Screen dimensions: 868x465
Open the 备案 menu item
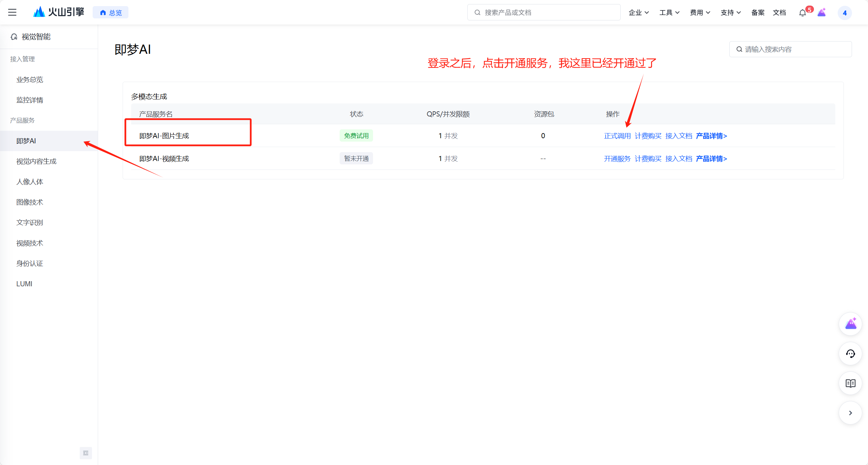click(x=758, y=13)
